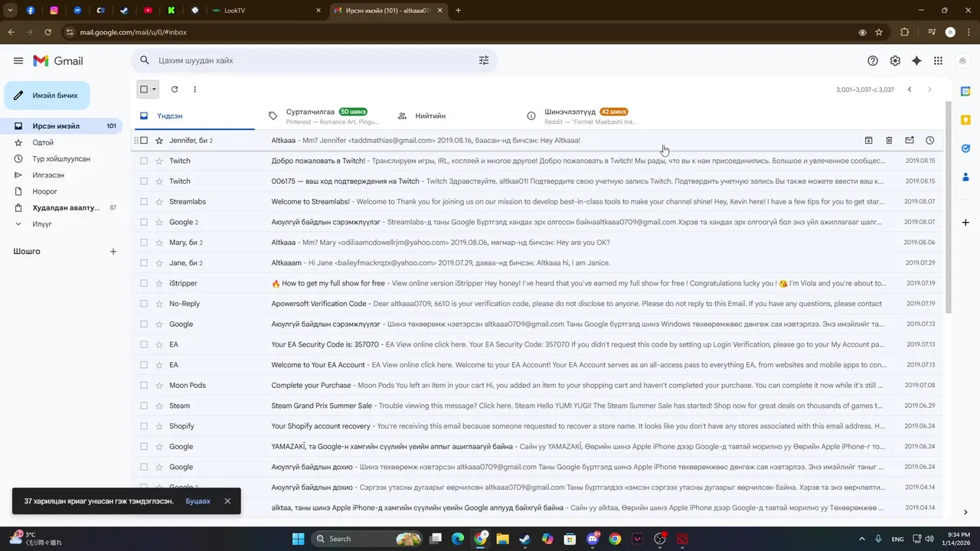Image resolution: width=980 pixels, height=551 pixels.
Task: Select the Shopify email checkbox
Action: 144,426
